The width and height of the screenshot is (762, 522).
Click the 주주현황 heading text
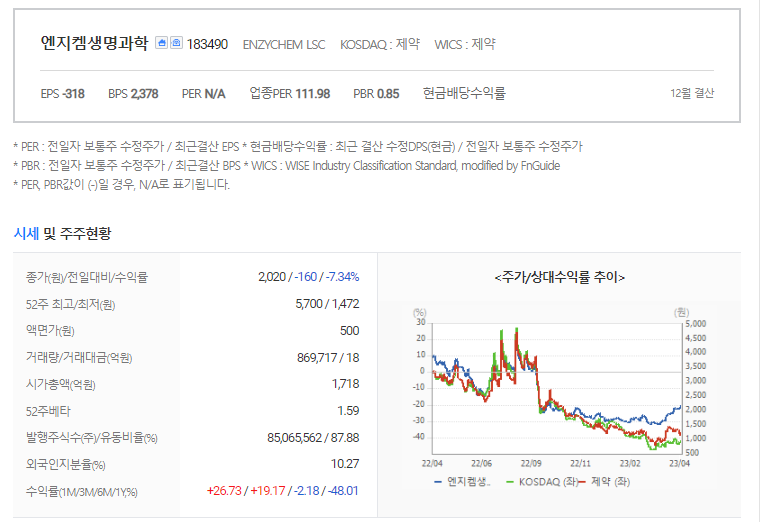[86, 233]
